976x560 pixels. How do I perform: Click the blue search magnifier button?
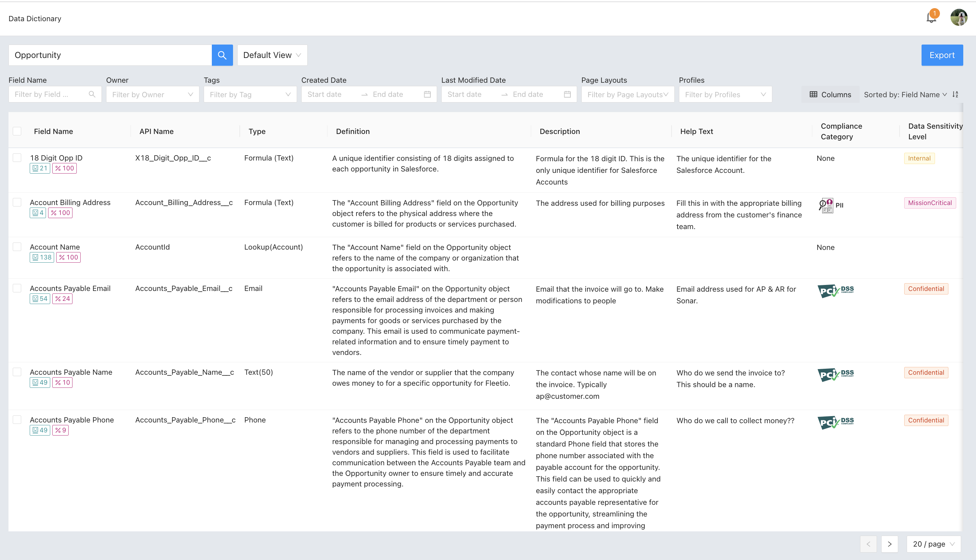click(x=222, y=55)
